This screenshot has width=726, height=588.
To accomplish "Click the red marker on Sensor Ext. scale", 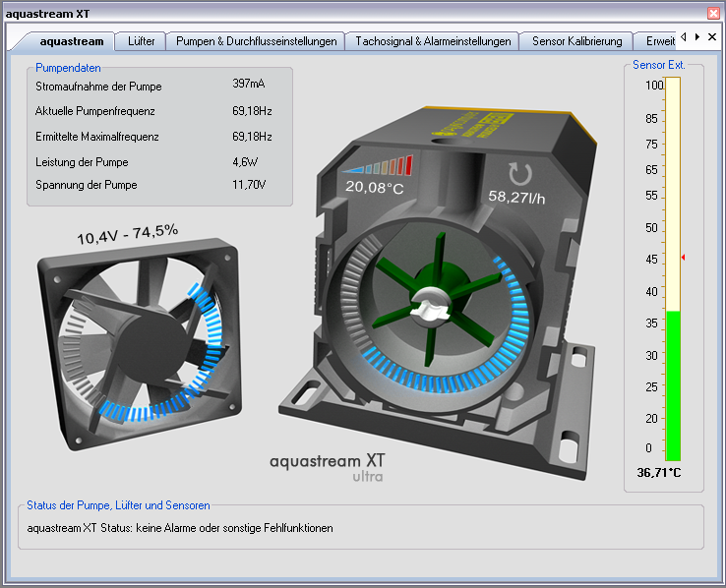I will tap(683, 258).
